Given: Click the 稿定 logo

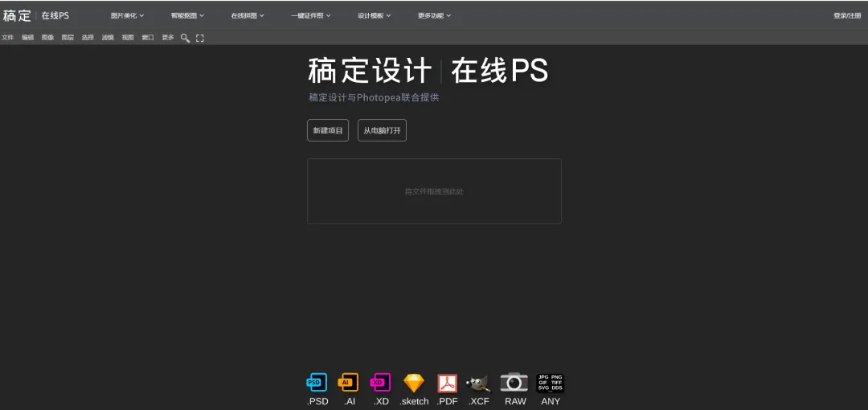Looking at the screenshot, I should point(17,15).
